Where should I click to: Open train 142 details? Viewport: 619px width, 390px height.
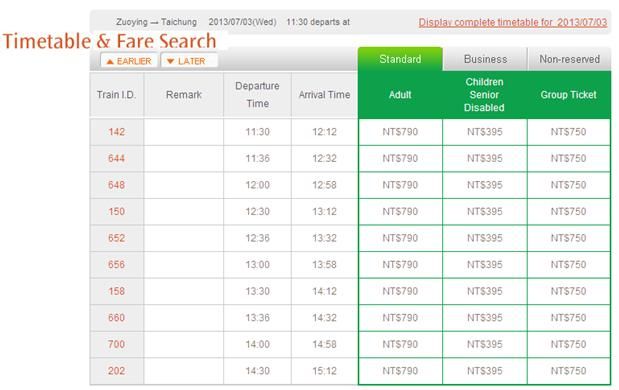click(116, 132)
